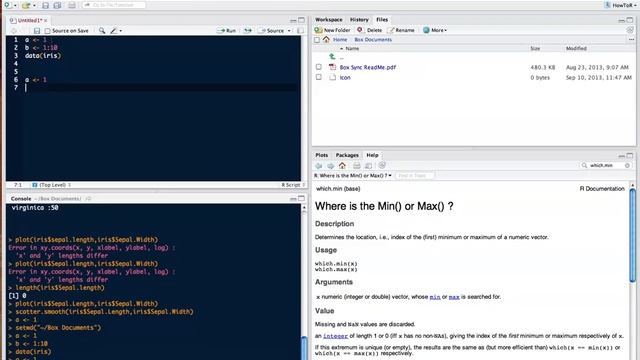The height and width of the screenshot is (360, 640).
Task: Sort files by the Name column
Action: point(352,49)
